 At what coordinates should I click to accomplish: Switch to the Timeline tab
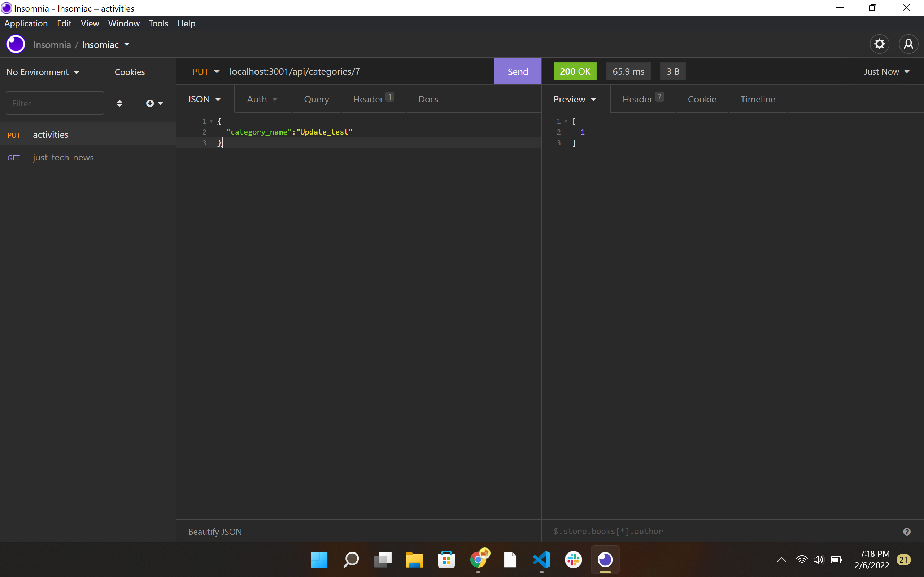[758, 99]
